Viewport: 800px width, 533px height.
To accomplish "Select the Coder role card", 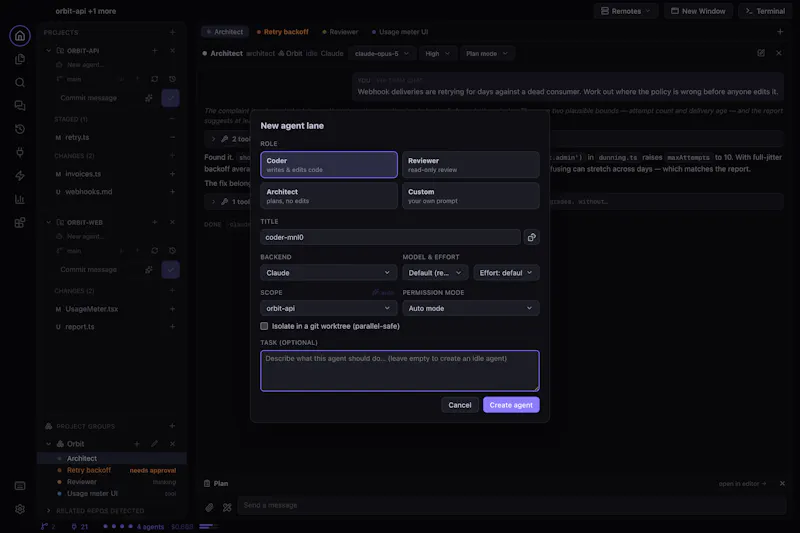I will click(x=329, y=164).
